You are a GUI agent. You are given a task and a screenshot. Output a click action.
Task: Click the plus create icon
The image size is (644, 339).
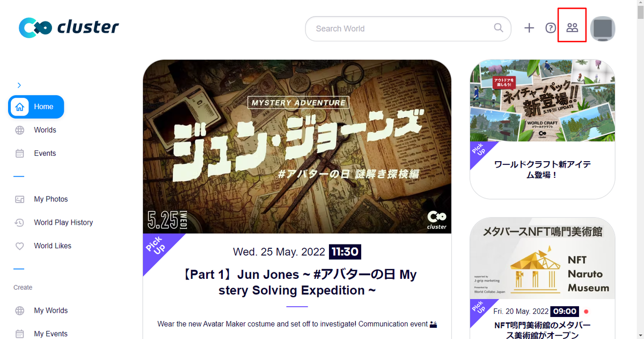click(x=529, y=28)
